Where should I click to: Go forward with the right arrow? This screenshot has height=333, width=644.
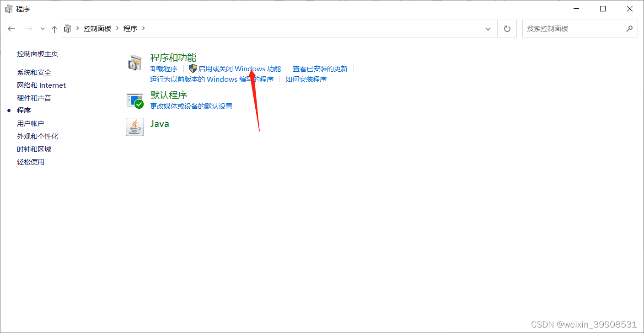point(29,29)
